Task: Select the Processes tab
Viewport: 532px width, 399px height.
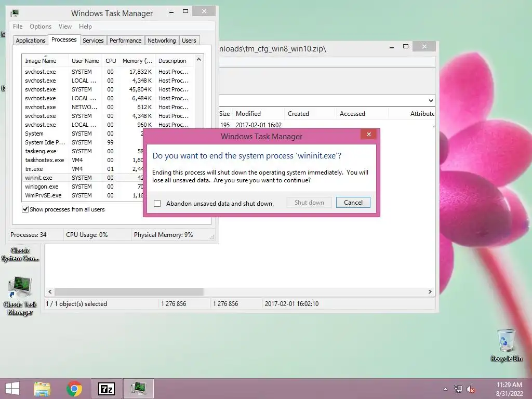Action: tap(64, 39)
